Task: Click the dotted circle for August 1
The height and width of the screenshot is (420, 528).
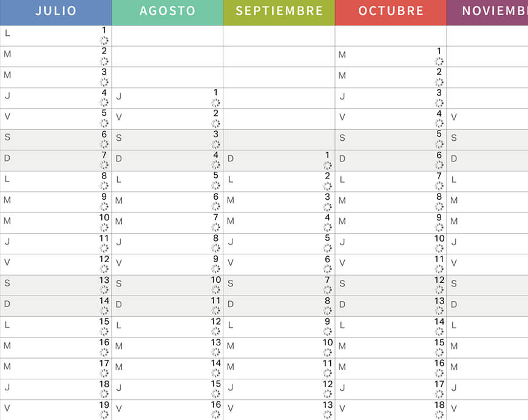Action: pos(216,103)
